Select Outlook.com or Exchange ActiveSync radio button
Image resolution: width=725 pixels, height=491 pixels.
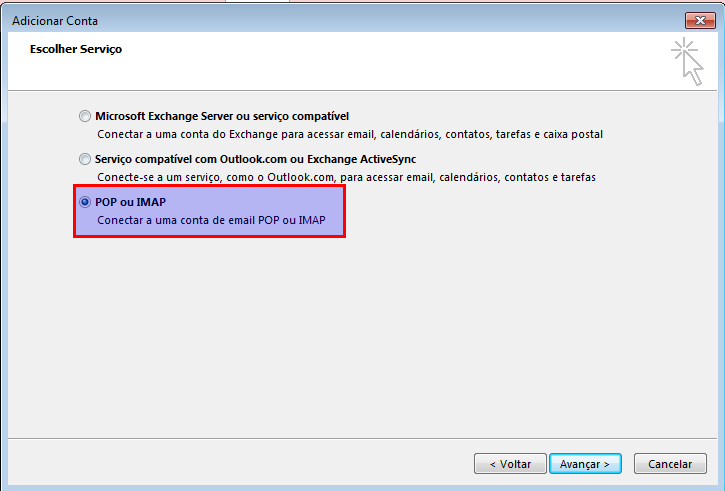[x=85, y=159]
